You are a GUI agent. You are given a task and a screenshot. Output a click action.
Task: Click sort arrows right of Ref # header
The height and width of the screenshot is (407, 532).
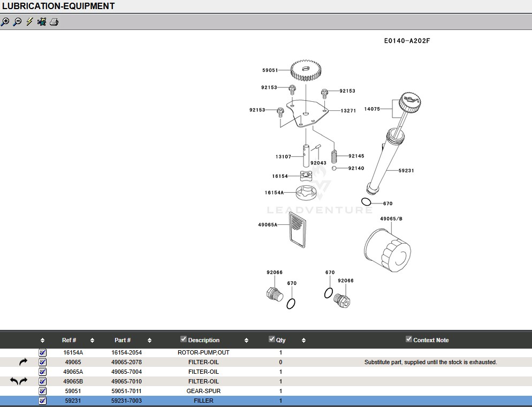(x=92, y=341)
